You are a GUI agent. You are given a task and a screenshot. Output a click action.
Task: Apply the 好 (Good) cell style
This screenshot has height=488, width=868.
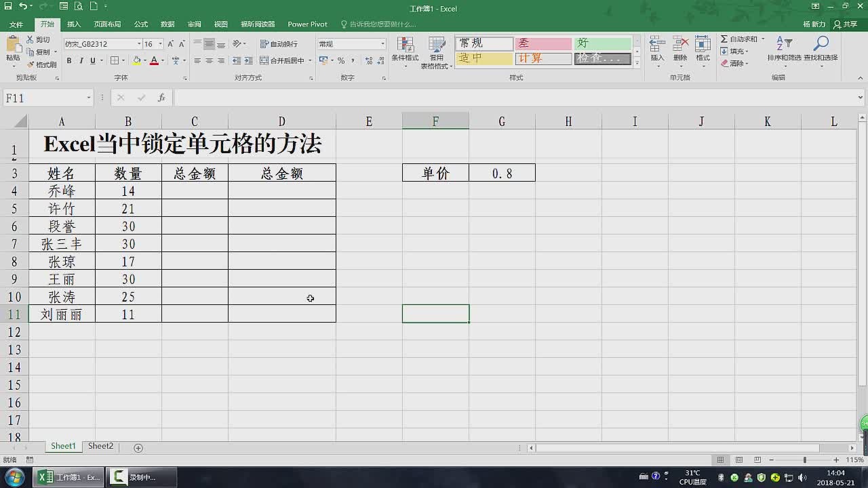(603, 43)
